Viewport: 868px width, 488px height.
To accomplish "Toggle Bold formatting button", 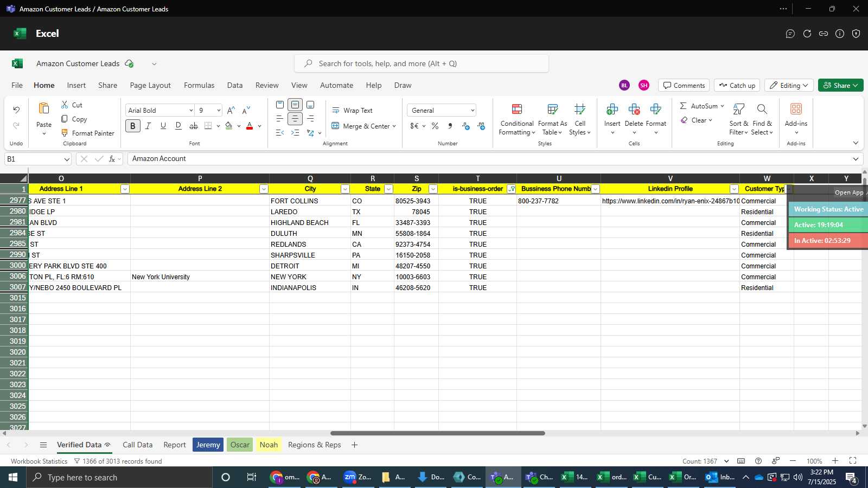I will coord(132,126).
